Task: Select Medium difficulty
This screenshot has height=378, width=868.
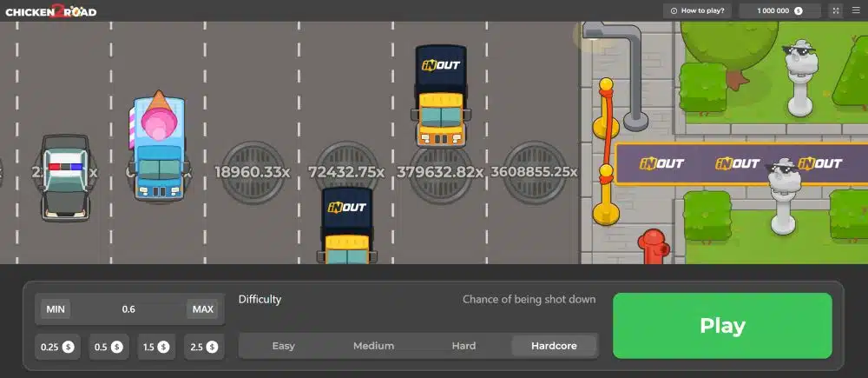Action: (373, 346)
